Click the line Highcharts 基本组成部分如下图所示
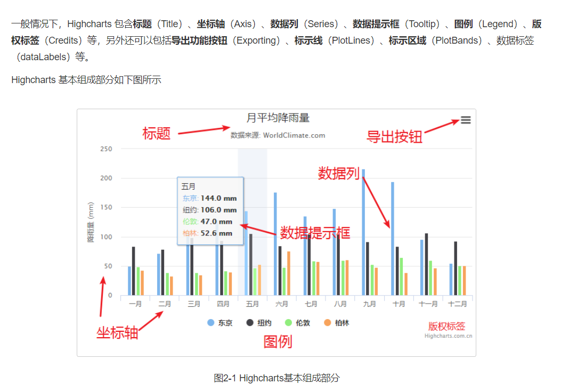This screenshot has height=392, width=561. (86, 79)
